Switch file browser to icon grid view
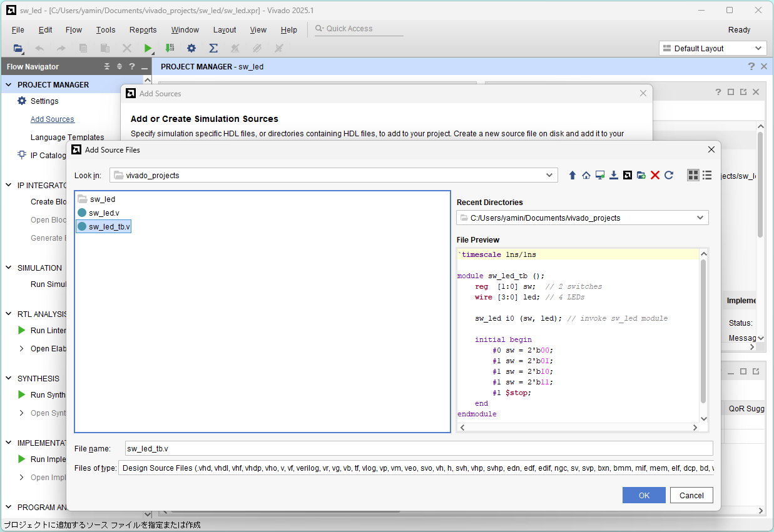 [x=693, y=176]
